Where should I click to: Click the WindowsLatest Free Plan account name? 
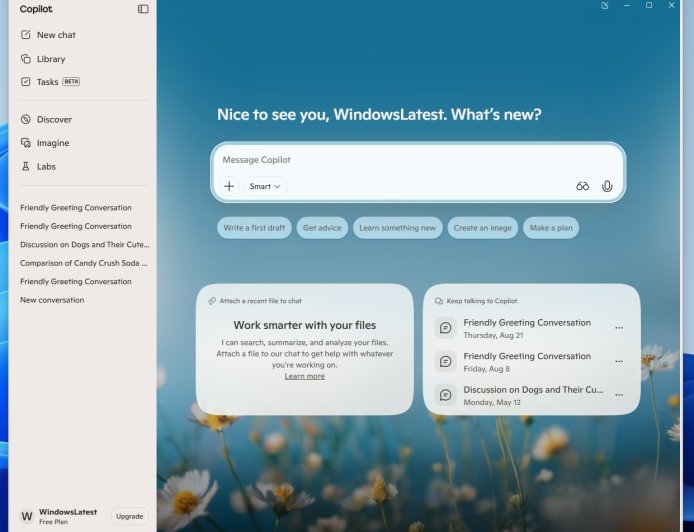pos(68,516)
